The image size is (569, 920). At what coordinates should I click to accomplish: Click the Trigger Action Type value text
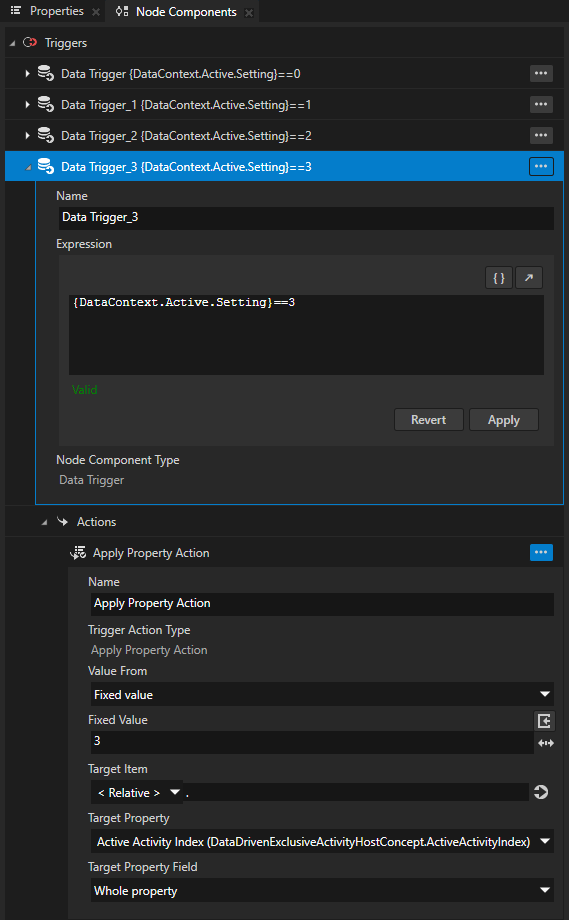click(x=149, y=650)
